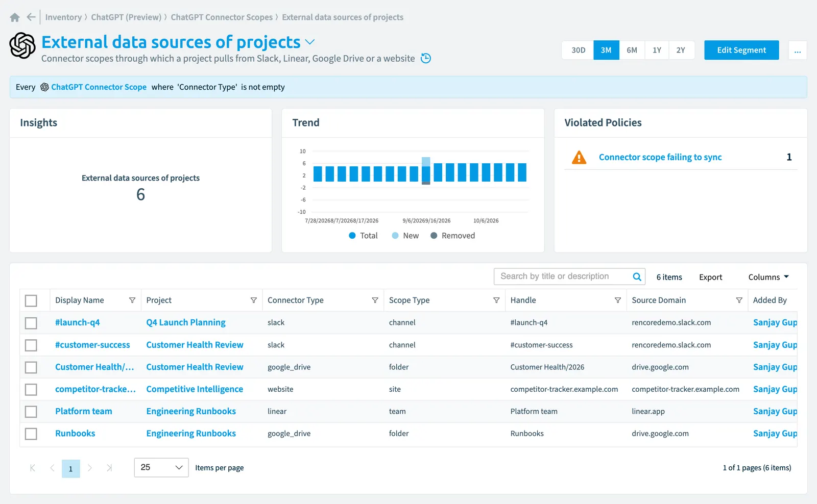Click the warning triangle policy icon
Screen dimensions: 817x504
point(579,157)
